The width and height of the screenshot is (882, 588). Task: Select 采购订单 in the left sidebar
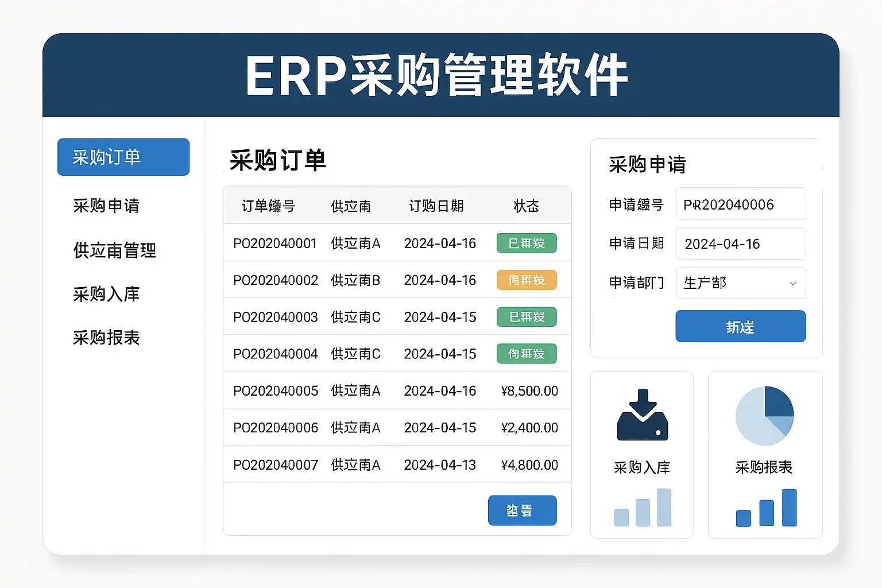click(123, 157)
